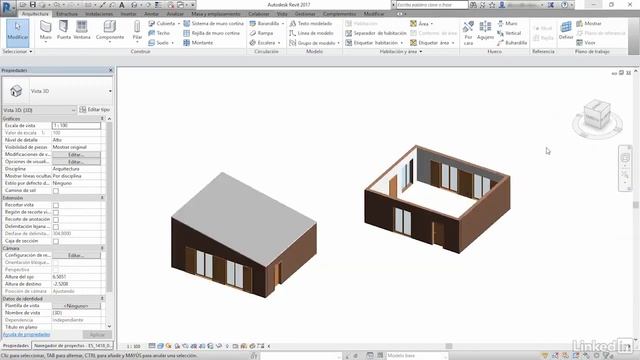Select the Escalera stair tool
640x360 pixels.
[264, 42]
